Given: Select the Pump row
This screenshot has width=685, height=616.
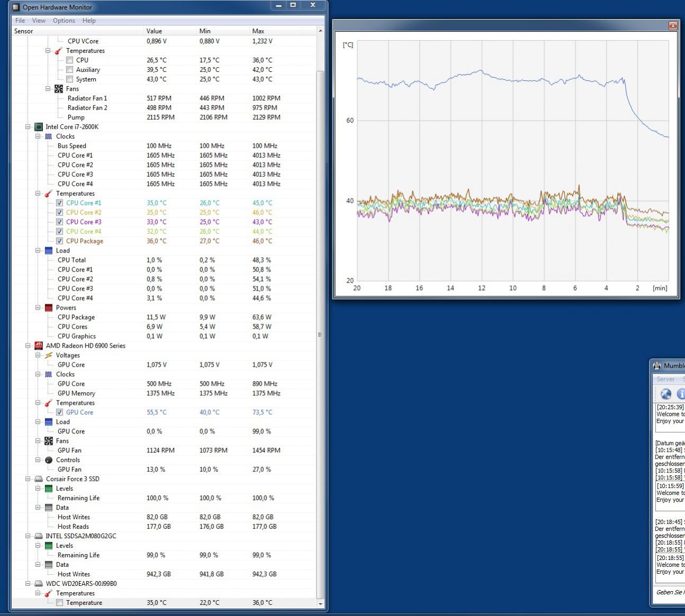Looking at the screenshot, I should 164,117.
